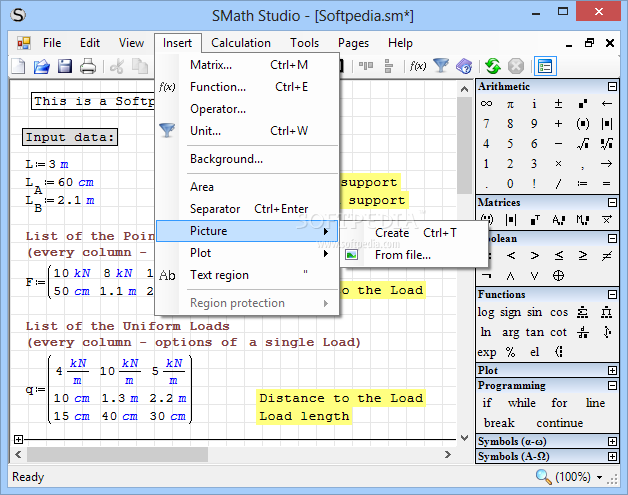This screenshot has height=495, width=628.
Task: Open the File menu
Action: (x=52, y=43)
